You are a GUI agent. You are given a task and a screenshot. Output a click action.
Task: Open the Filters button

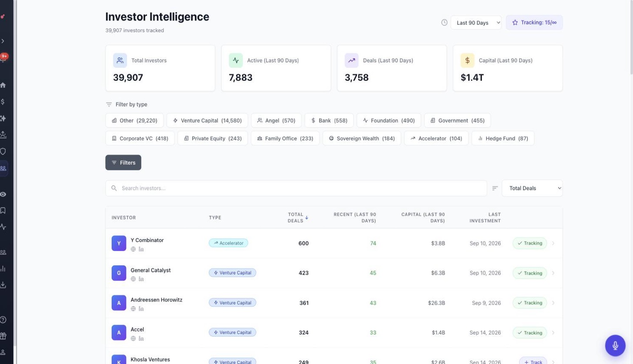pyautogui.click(x=123, y=162)
